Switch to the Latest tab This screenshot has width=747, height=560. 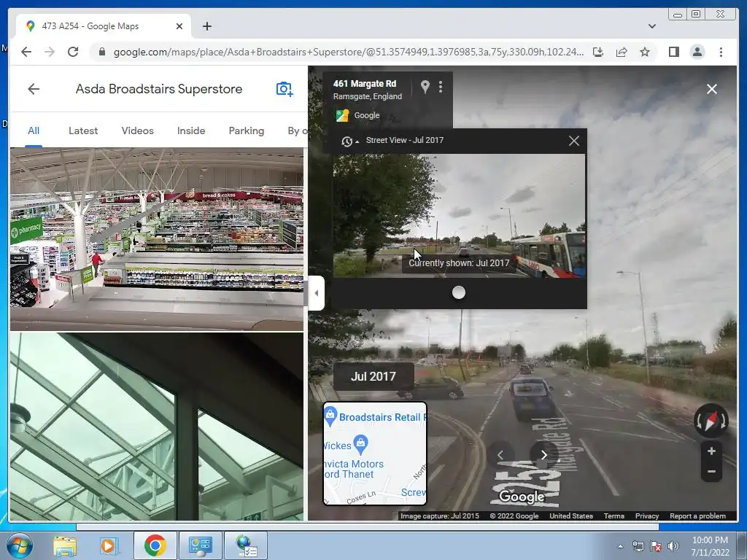click(83, 131)
